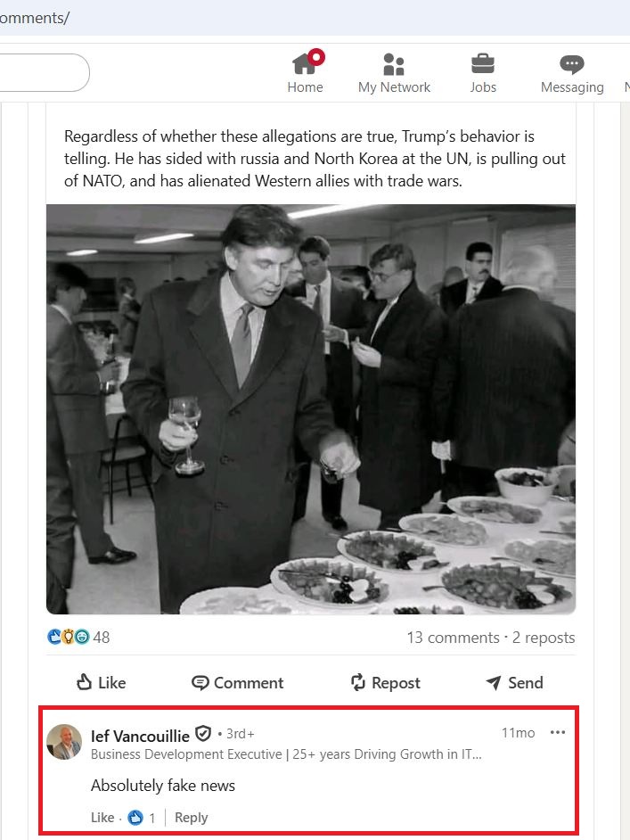This screenshot has height=840, width=630.
Task: Click the blue thumbs-up reaction on comment
Action: 135,818
